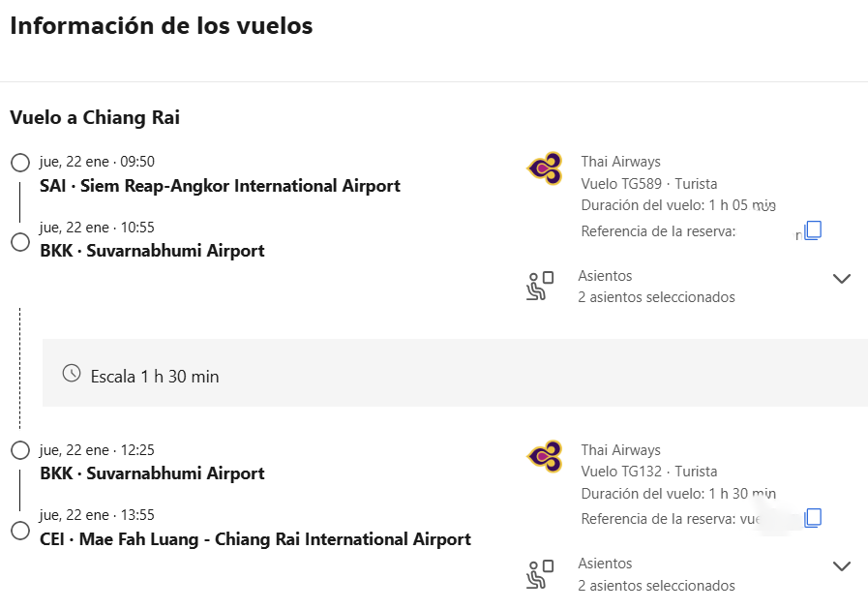Expand Asientos section for flight TG589
This screenshot has height=610, width=868.
click(x=842, y=279)
